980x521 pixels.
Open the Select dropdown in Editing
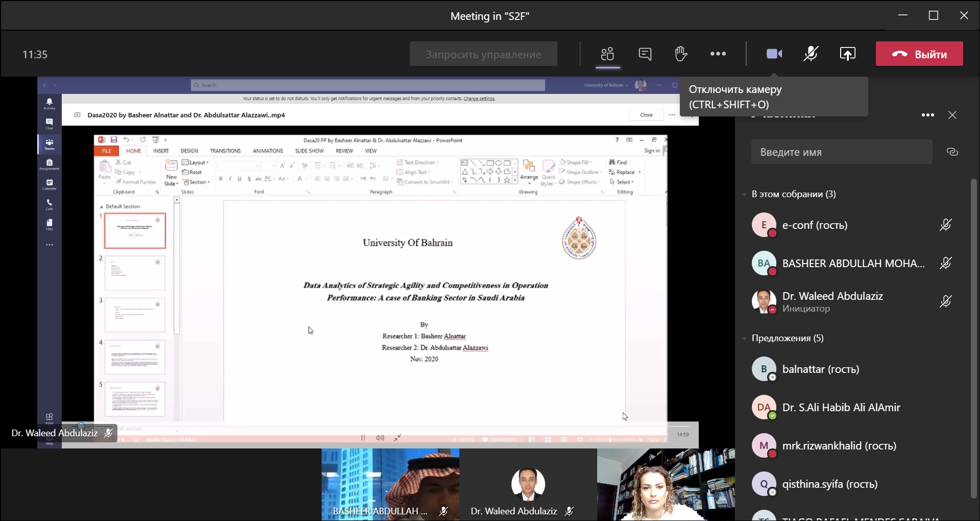(x=622, y=182)
